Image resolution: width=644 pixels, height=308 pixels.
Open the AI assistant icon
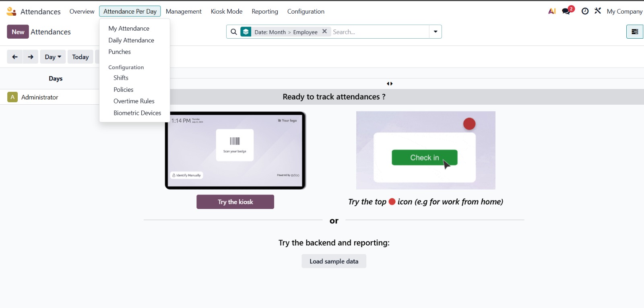click(x=552, y=11)
